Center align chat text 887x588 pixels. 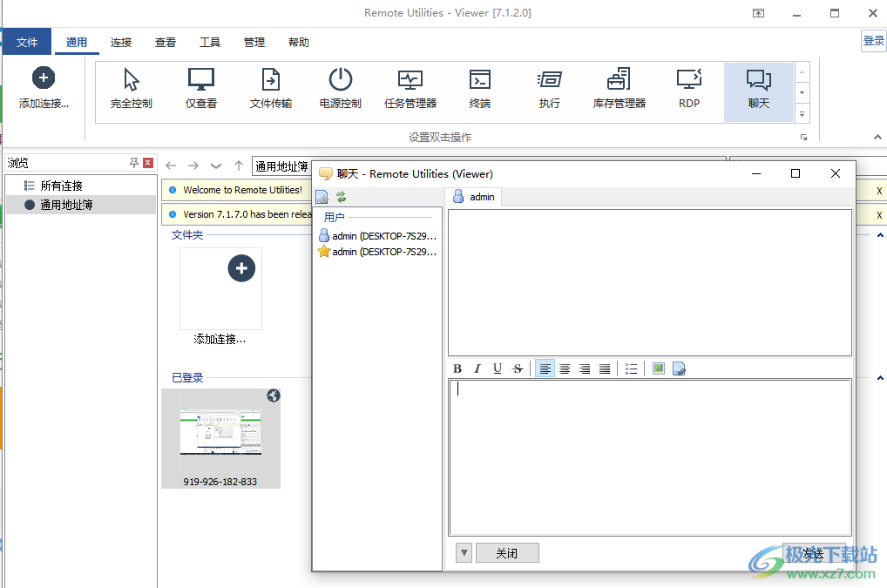tap(565, 368)
